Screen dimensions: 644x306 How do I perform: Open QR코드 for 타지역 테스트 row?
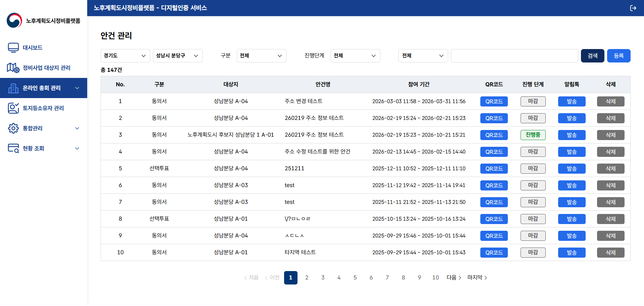coord(494,253)
